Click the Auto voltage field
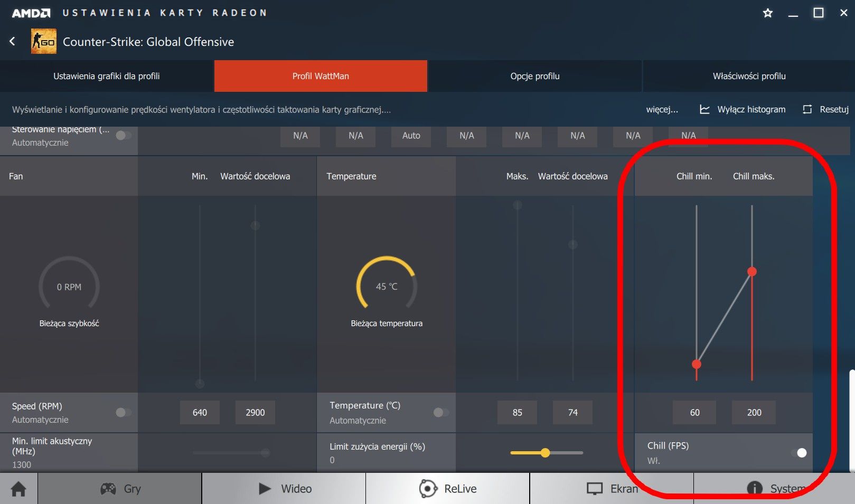Viewport: 855px width, 504px height. click(411, 136)
